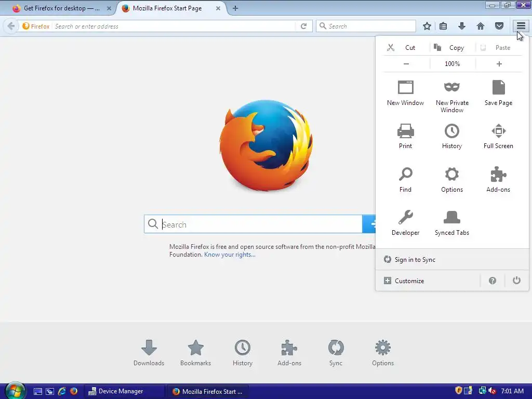The image size is (532, 399).
Task: Click the back navigation arrow
Action: (x=11, y=26)
